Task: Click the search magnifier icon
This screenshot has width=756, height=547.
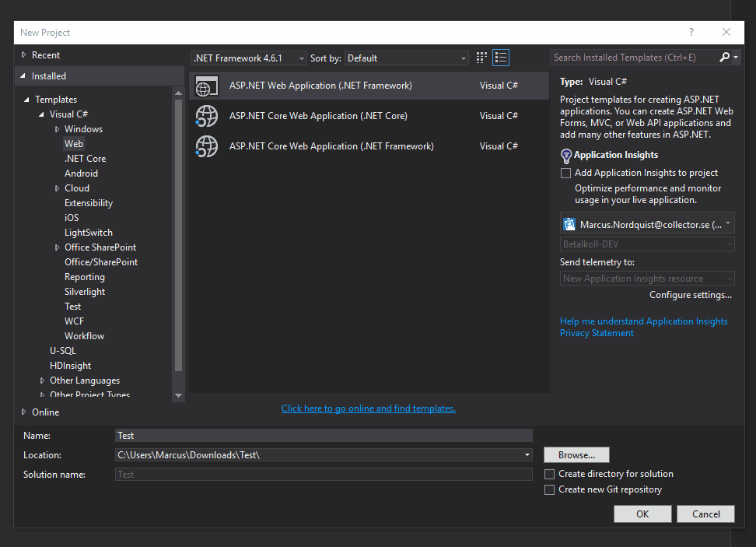Action: (725, 57)
